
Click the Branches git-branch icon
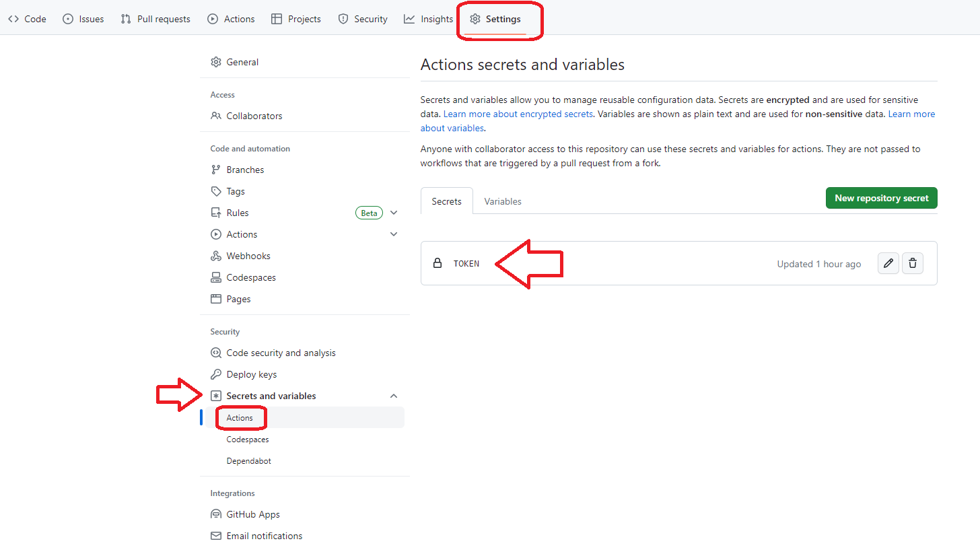[x=216, y=170]
